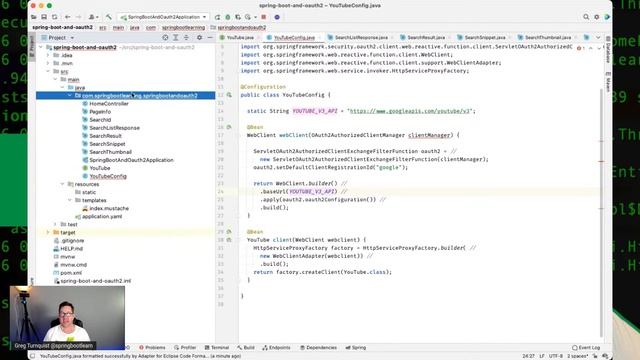Open the Problems tool window
Image resolution: width=640 pixels, height=360 pixels.
[x=152, y=348]
